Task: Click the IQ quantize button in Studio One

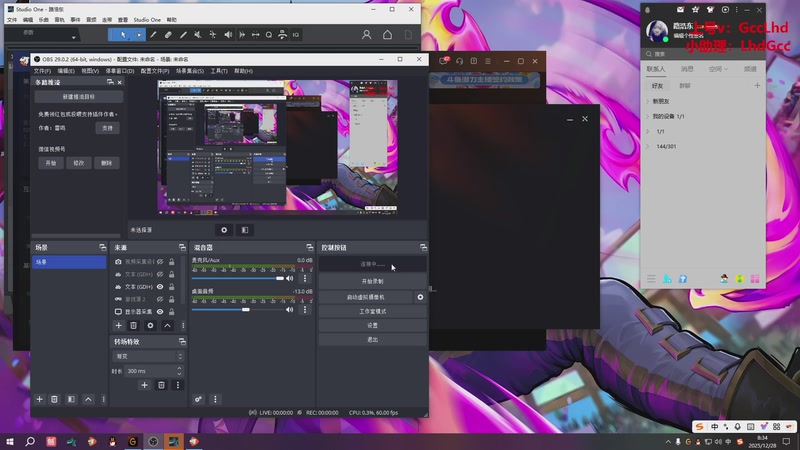Action: pos(296,35)
